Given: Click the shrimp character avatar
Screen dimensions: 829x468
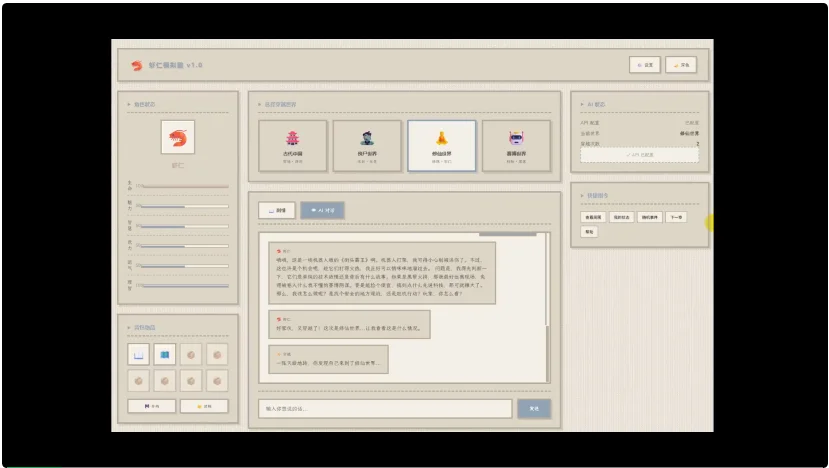Looking at the screenshot, I should [177, 138].
